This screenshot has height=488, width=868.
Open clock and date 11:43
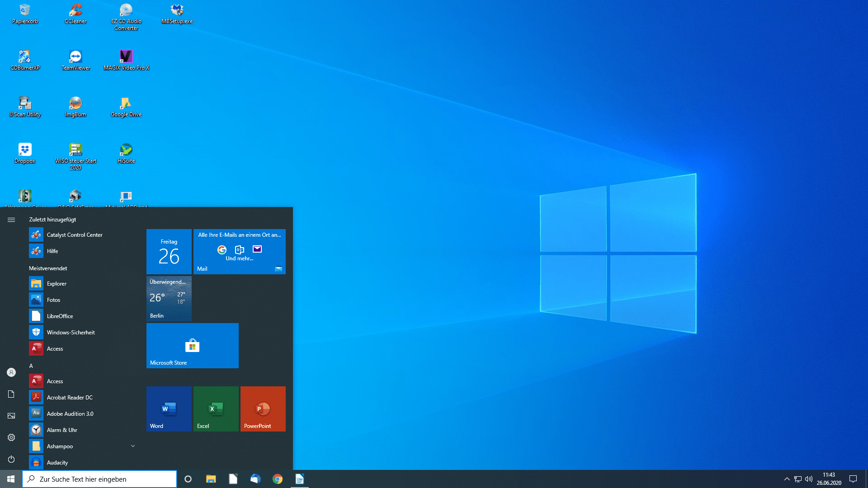click(829, 479)
